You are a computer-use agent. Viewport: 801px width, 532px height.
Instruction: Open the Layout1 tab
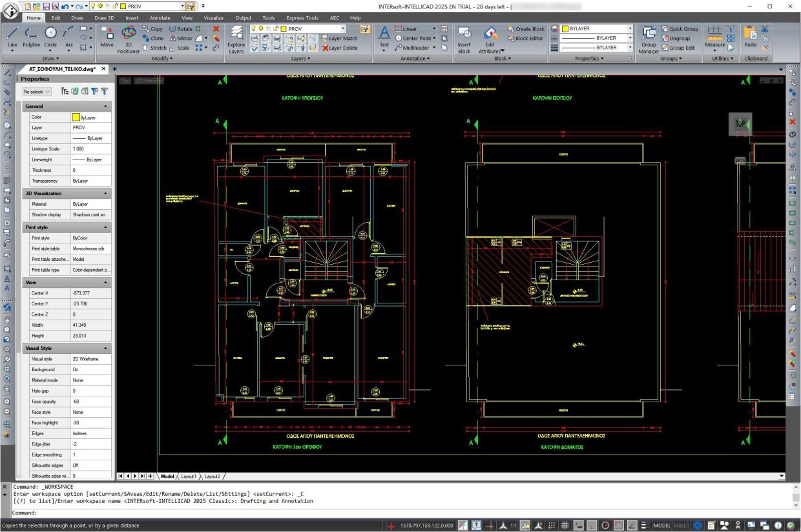188,476
